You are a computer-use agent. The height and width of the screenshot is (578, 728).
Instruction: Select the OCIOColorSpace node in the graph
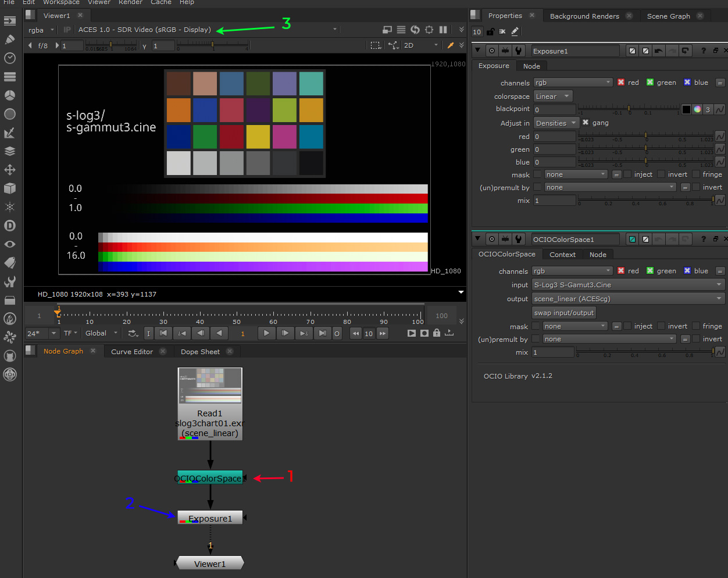210,478
